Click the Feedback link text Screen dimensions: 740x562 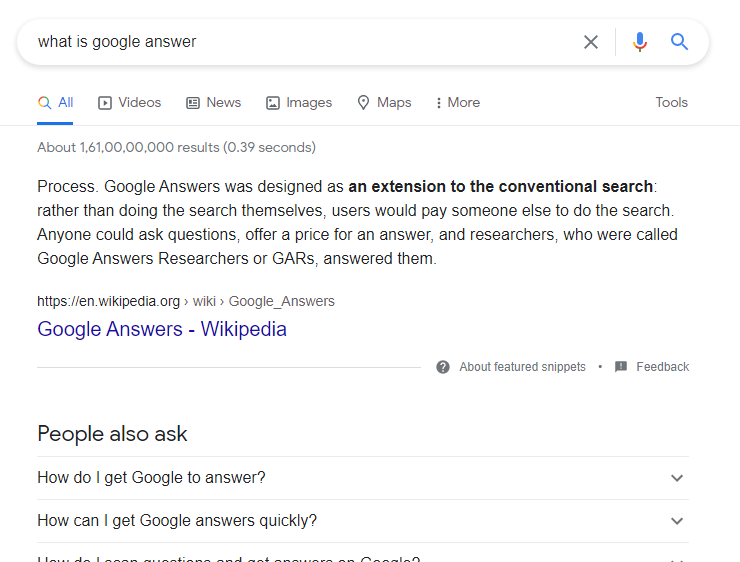click(x=662, y=367)
